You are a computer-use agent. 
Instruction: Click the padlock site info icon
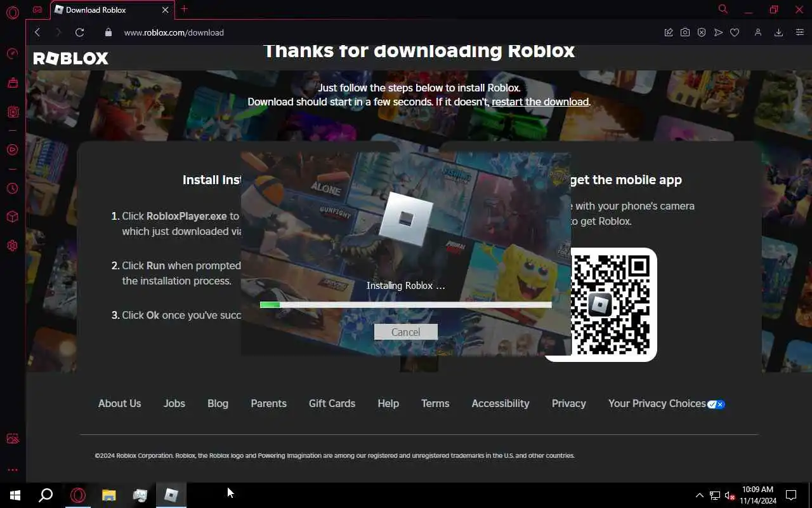[x=108, y=32]
